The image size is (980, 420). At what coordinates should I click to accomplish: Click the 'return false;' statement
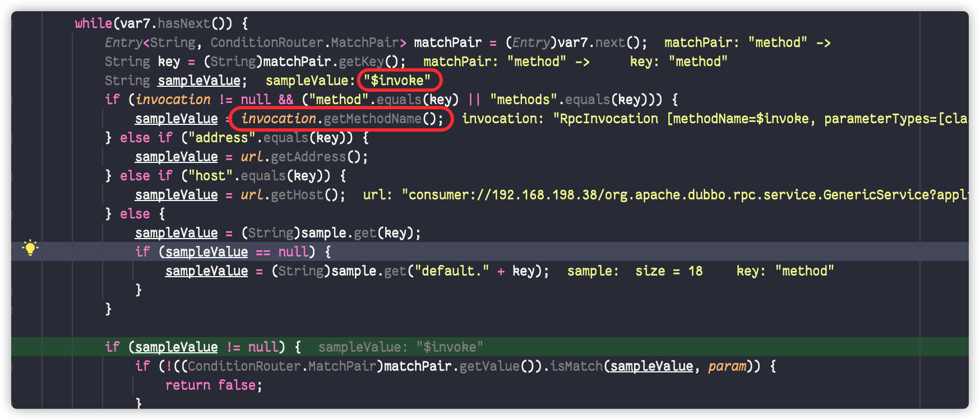[x=214, y=385]
